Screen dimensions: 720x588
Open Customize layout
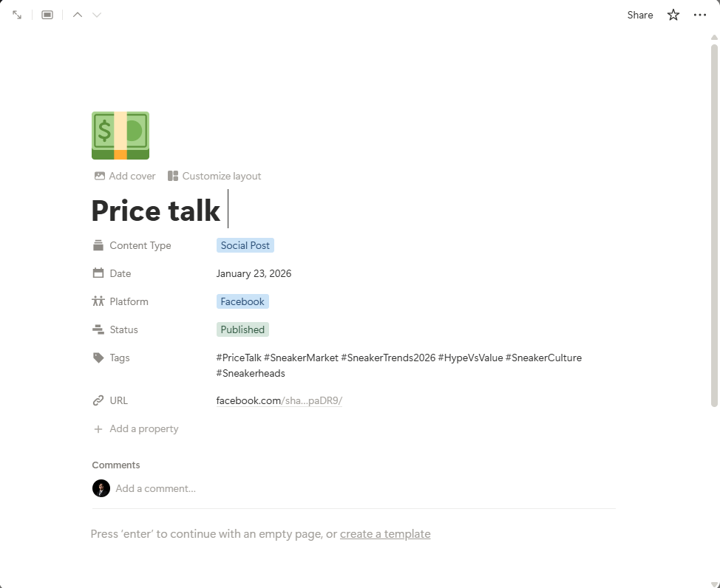pyautogui.click(x=214, y=176)
